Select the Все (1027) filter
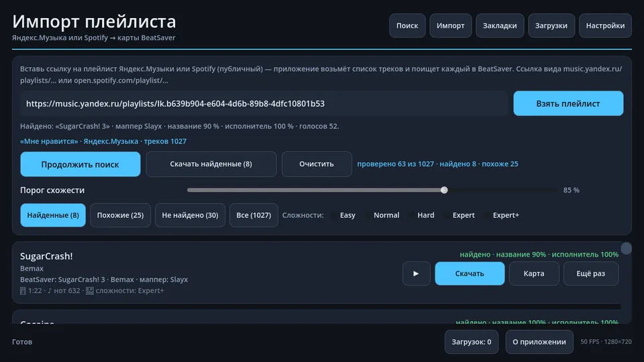Image resolution: width=644 pixels, height=362 pixels. pyautogui.click(x=254, y=215)
